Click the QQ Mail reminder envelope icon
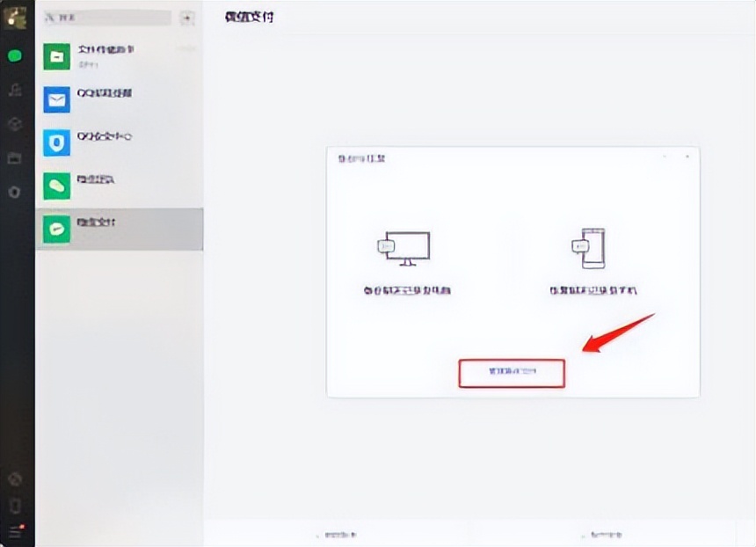 click(57, 99)
